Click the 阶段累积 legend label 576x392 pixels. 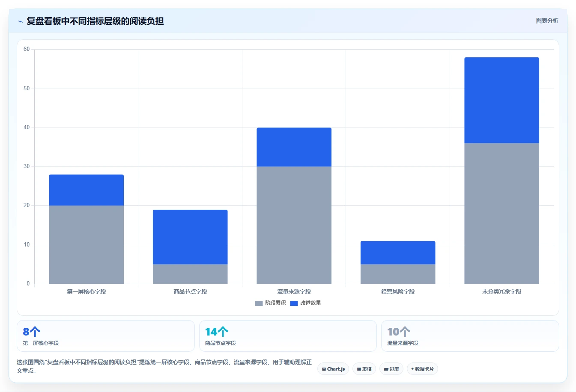pos(275,303)
